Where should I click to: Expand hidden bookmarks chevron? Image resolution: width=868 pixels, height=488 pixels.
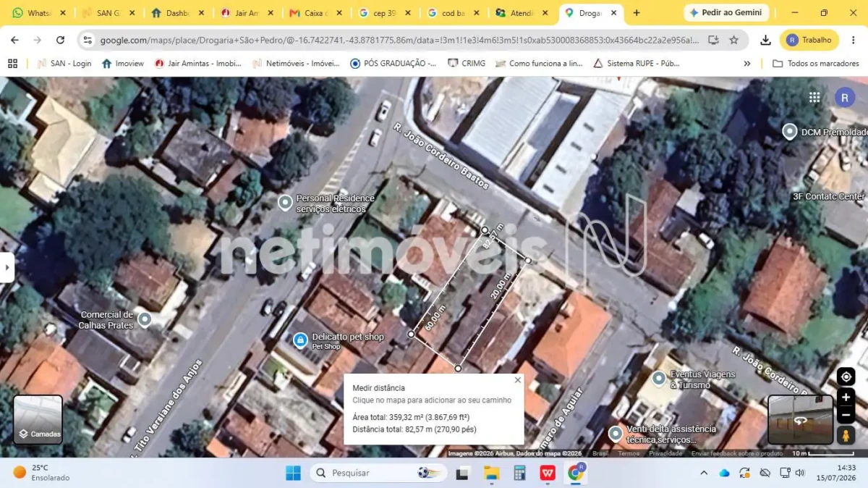[747, 64]
